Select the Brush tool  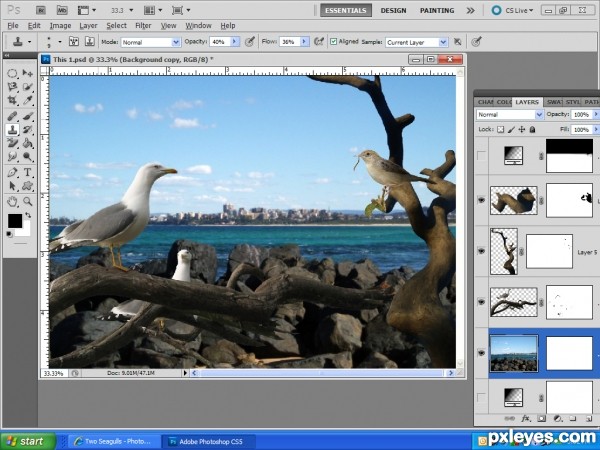28,116
